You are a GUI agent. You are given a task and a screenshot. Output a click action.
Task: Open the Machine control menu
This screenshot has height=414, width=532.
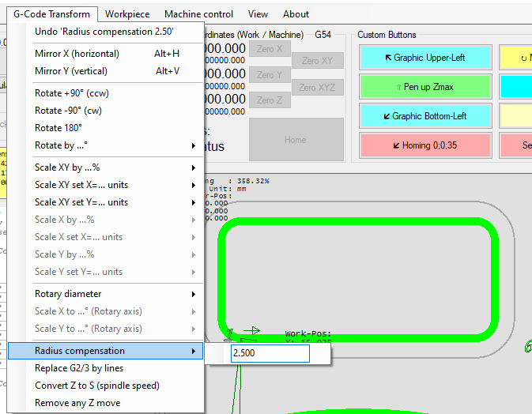point(198,14)
